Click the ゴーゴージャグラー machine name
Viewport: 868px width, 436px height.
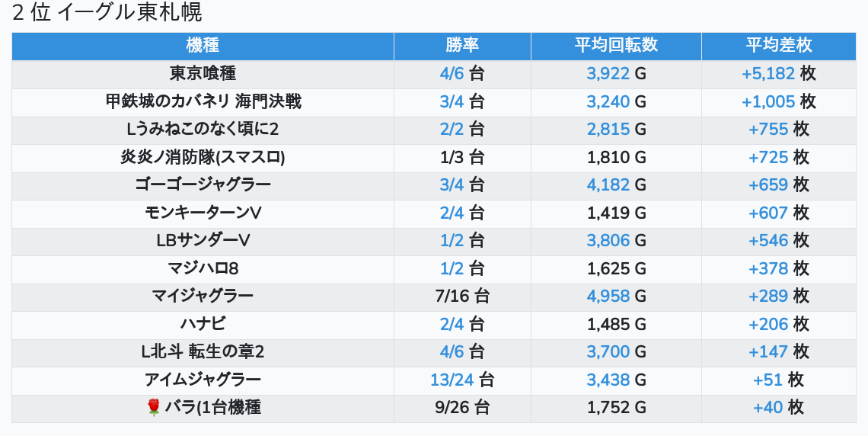203,185
